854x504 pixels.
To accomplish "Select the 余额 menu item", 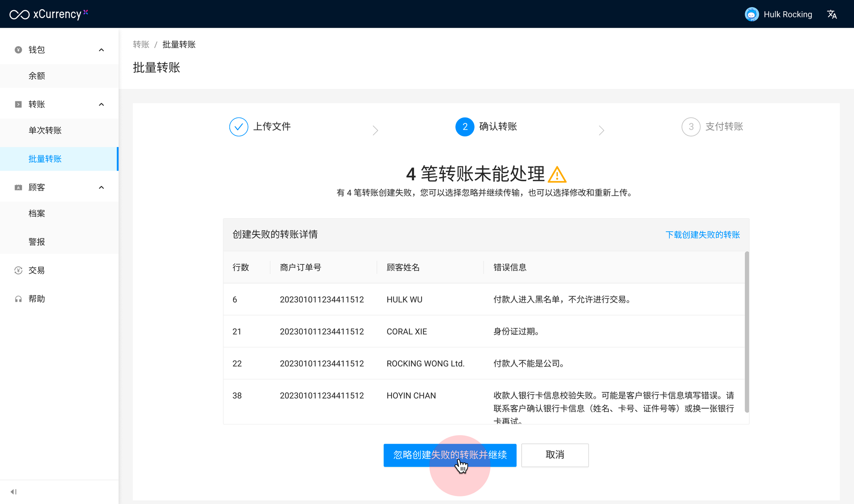I will (37, 76).
